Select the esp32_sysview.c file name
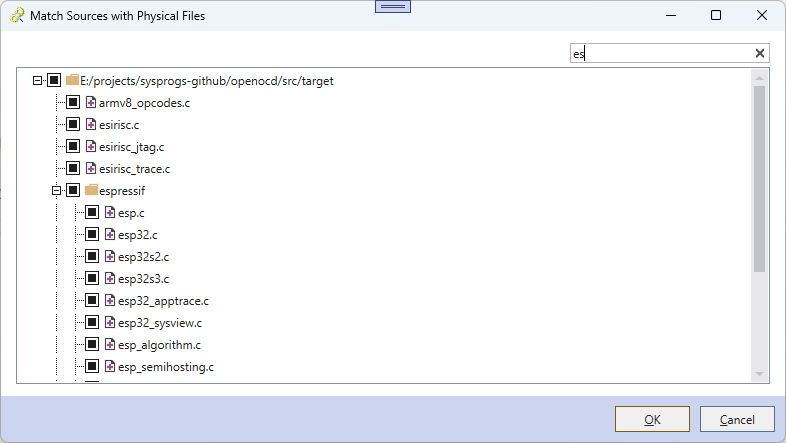The image size is (786, 443). click(x=160, y=323)
